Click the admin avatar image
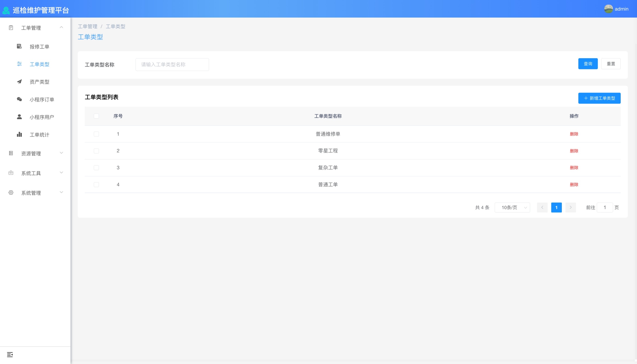Viewport: 637px width, 364px height. point(608,9)
